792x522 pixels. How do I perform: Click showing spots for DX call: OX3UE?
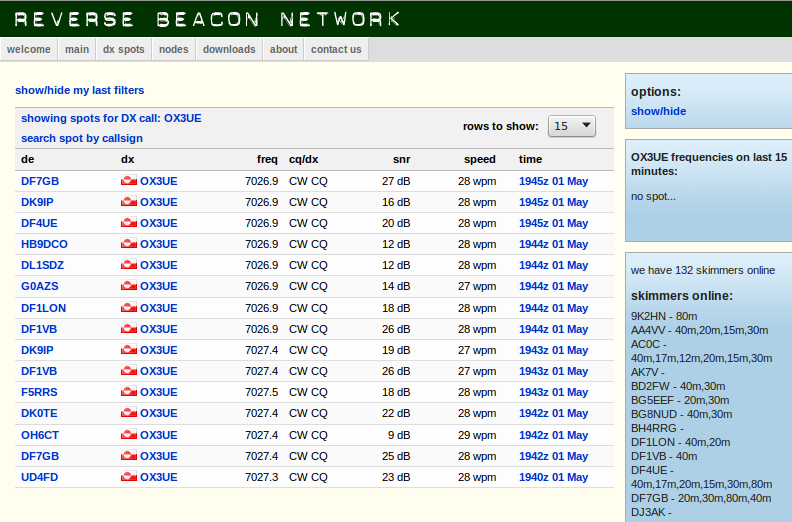click(111, 118)
